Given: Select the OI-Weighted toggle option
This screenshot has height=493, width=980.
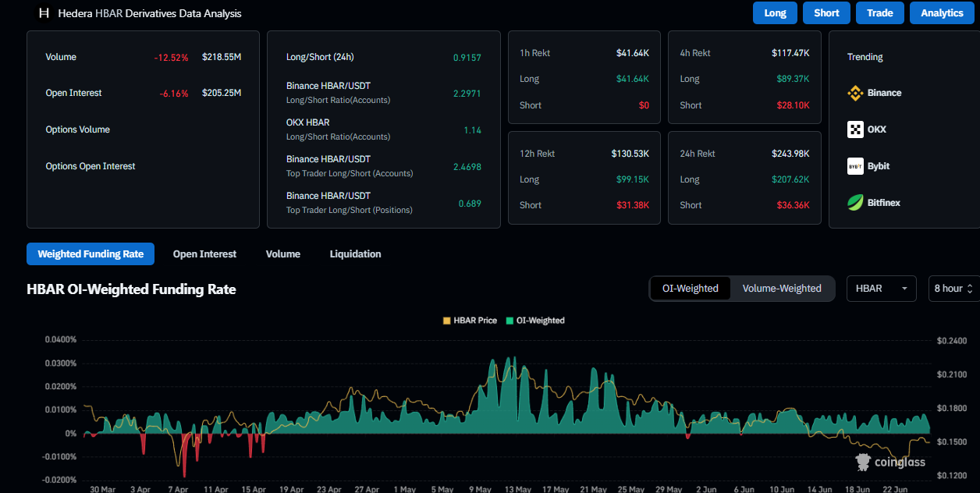Looking at the screenshot, I should [691, 289].
